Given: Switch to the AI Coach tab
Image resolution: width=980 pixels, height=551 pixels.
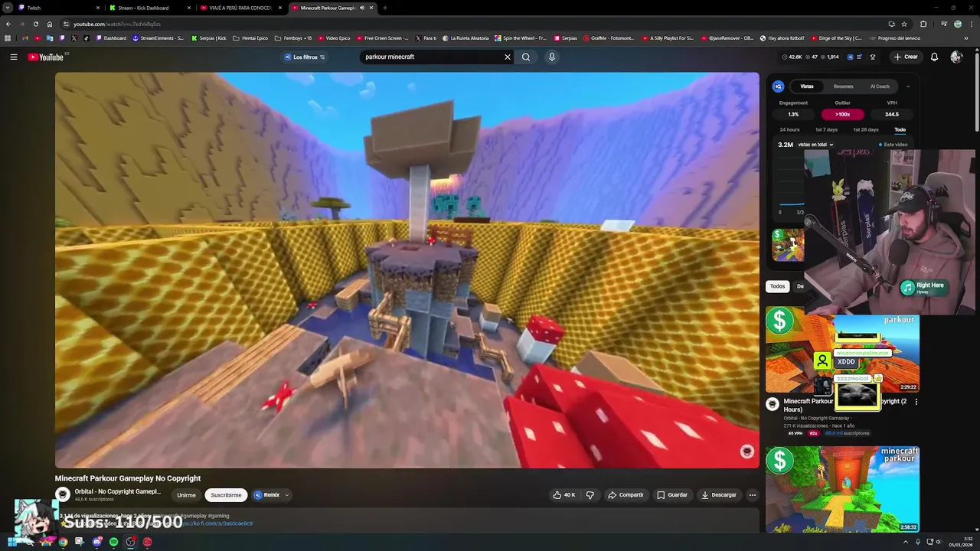Looking at the screenshot, I should [880, 86].
